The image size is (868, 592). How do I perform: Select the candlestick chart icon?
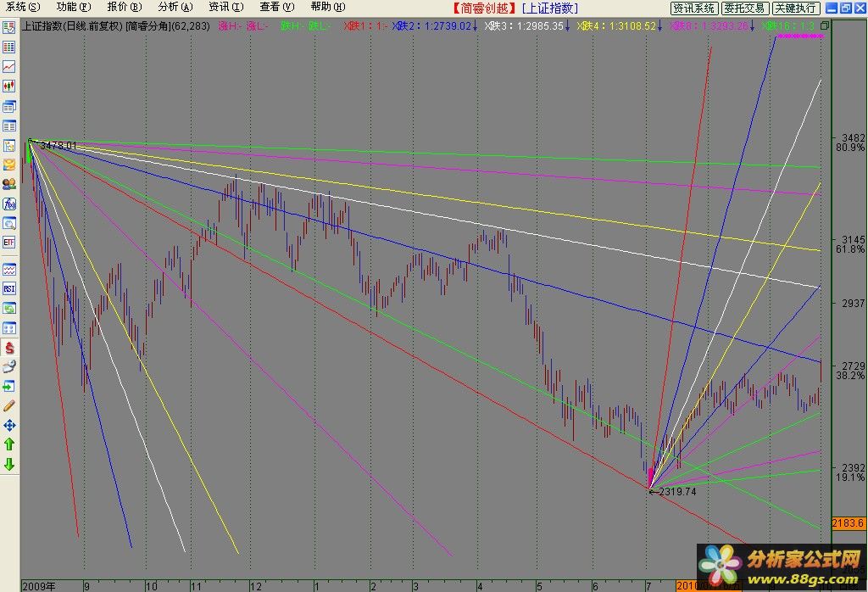[x=8, y=86]
